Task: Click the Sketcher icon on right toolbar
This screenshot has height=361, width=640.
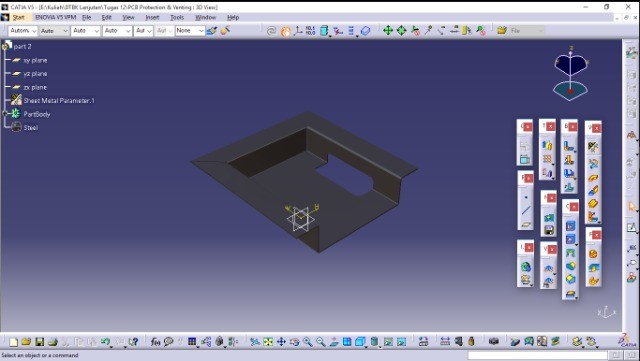Action: pyautogui.click(x=631, y=227)
